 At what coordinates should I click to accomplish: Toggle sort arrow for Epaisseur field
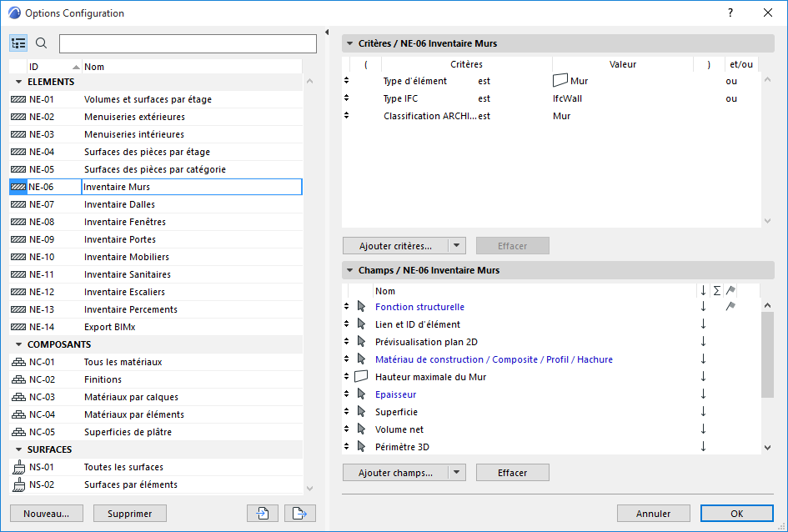click(x=703, y=394)
